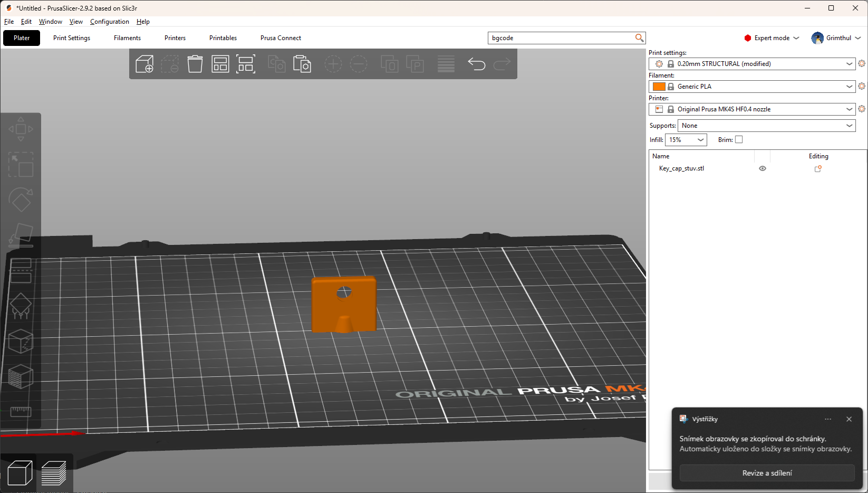The image size is (868, 493).
Task: Open the Printers tab
Action: click(175, 38)
